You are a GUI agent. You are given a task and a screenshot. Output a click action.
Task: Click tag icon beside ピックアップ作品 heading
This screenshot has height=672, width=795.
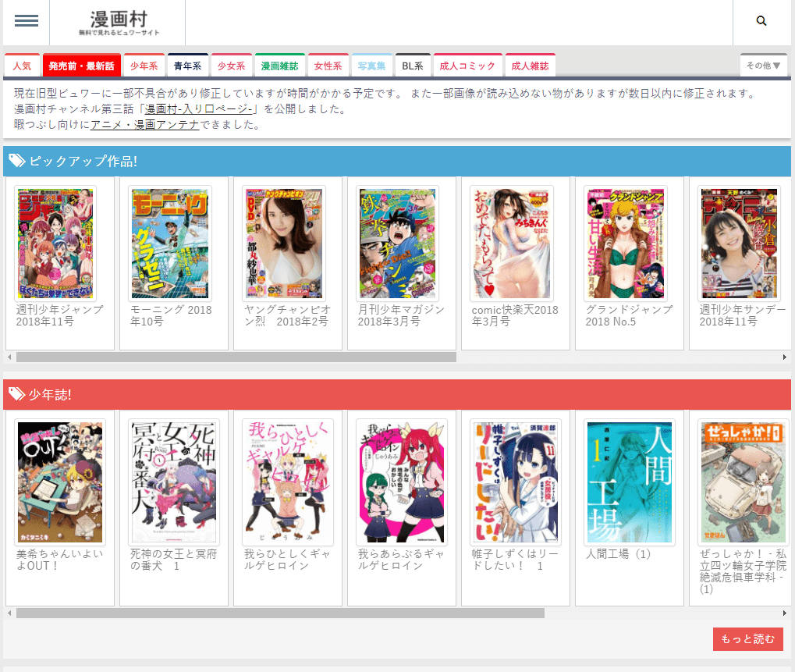pyautogui.click(x=16, y=161)
